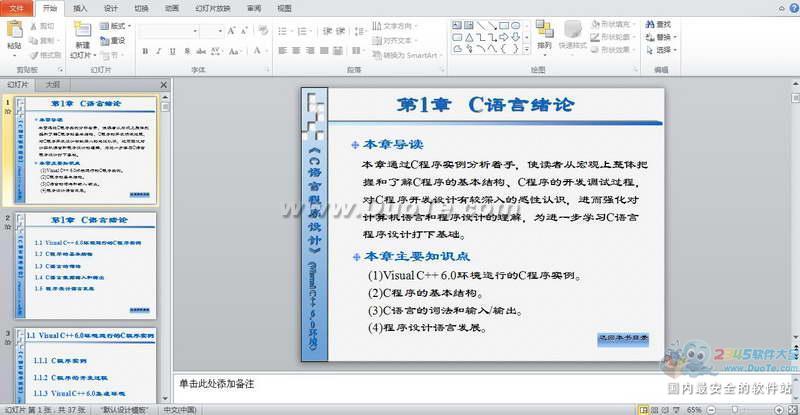Image resolution: width=800 pixels, height=415 pixels.
Task: Select the triangle shape in the gallery
Action: [x=469, y=37]
